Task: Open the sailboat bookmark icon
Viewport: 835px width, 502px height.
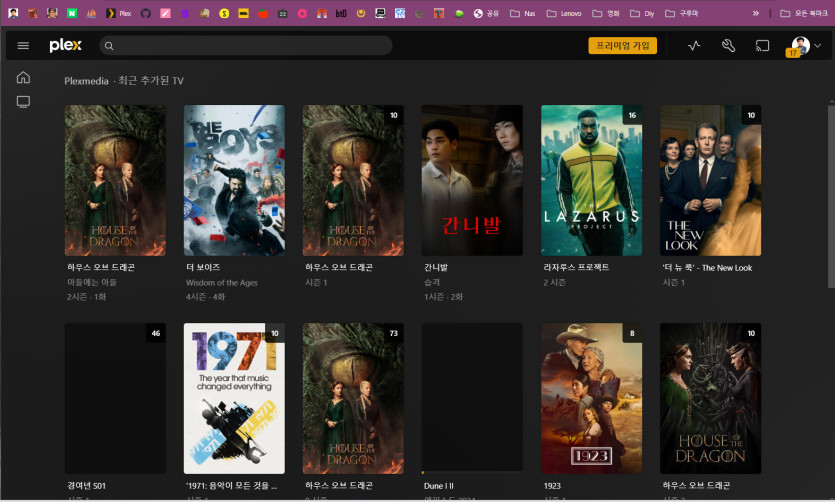Action: click(91, 13)
